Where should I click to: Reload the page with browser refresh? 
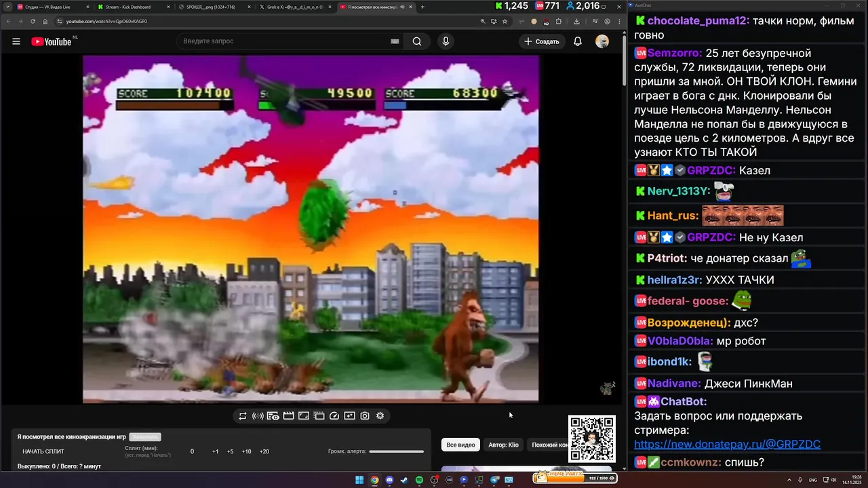coord(33,21)
